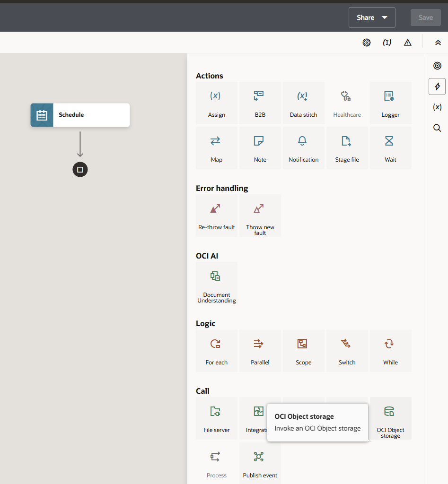Choose the Stage file action
The height and width of the screenshot is (484, 448).
coord(347,148)
